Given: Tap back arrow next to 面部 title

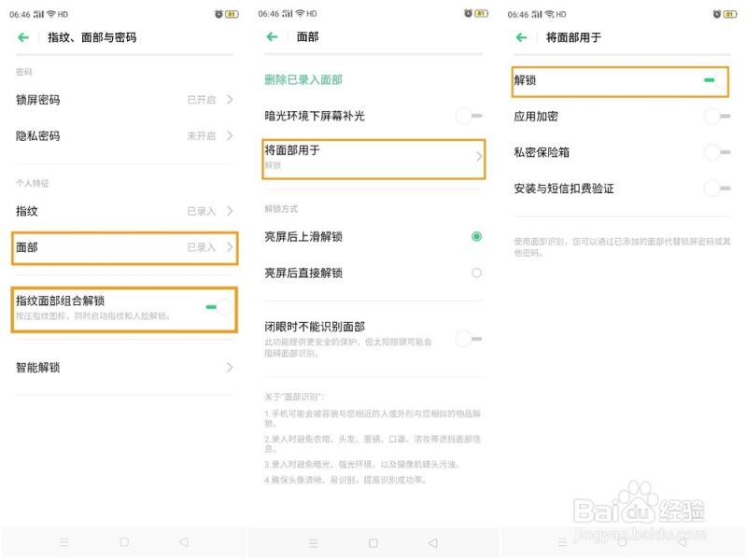Looking at the screenshot, I should (272, 36).
